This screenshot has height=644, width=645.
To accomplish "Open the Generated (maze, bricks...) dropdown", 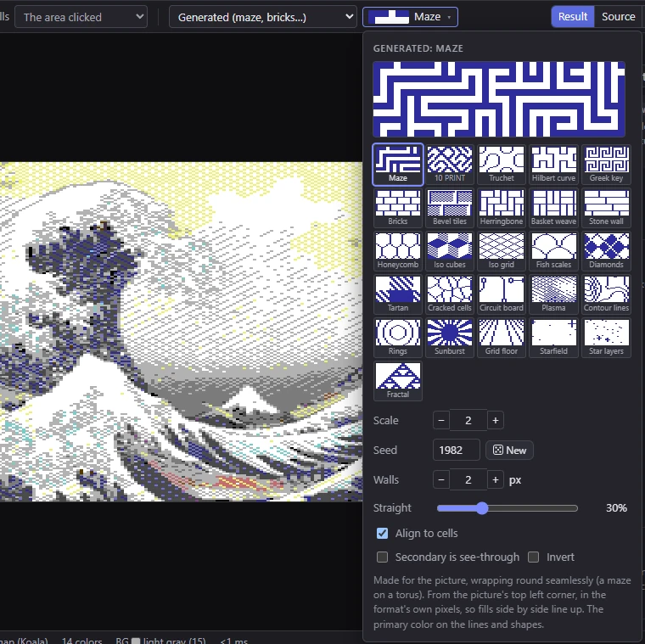I will [x=263, y=17].
